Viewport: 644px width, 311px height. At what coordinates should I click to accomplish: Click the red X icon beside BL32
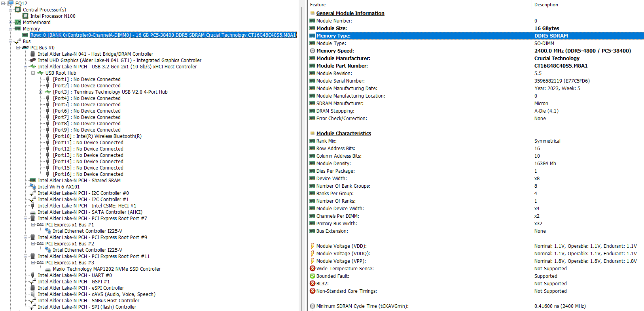[x=313, y=283]
